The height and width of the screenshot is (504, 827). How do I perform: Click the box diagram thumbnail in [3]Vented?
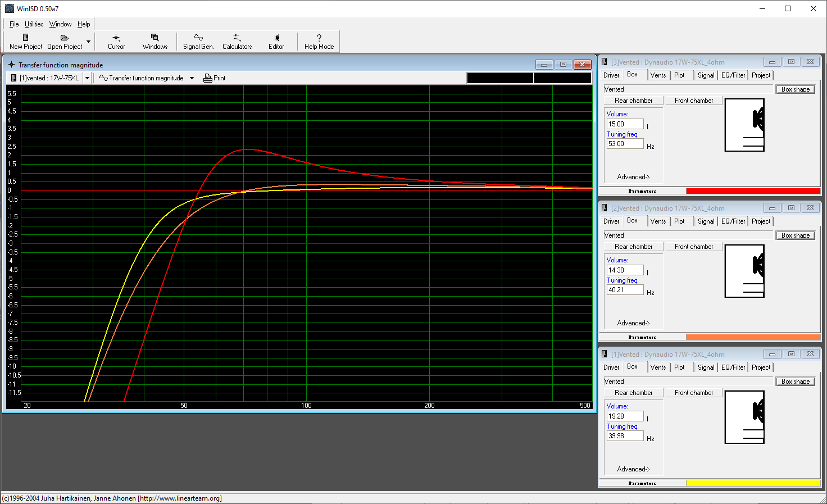click(744, 125)
